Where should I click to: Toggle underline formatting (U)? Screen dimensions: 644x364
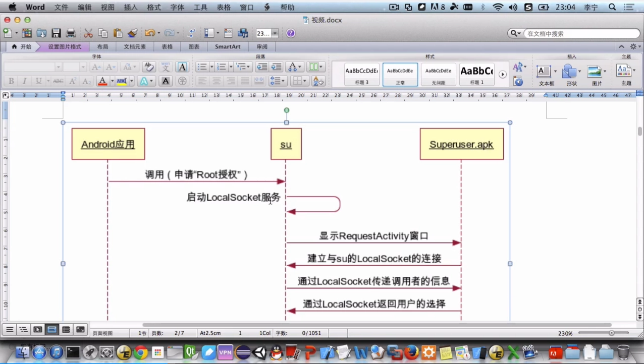click(39, 81)
